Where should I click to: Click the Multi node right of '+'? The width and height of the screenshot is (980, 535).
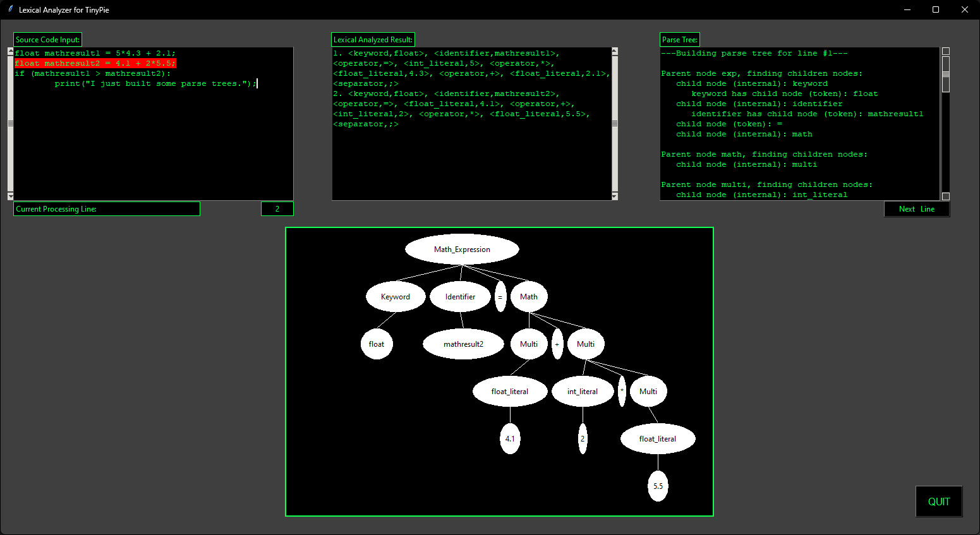pyautogui.click(x=586, y=344)
